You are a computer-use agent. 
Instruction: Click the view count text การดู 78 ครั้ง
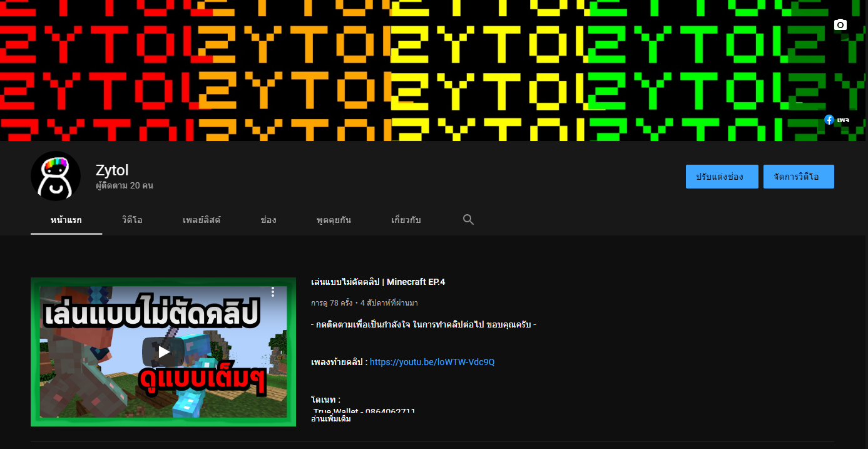[331, 303]
